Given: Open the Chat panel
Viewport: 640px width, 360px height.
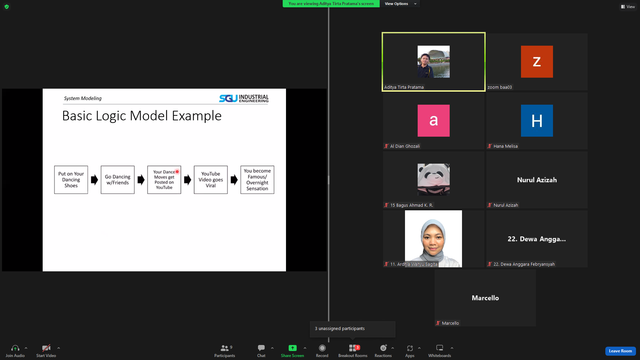Looking at the screenshot, I should tap(261, 350).
